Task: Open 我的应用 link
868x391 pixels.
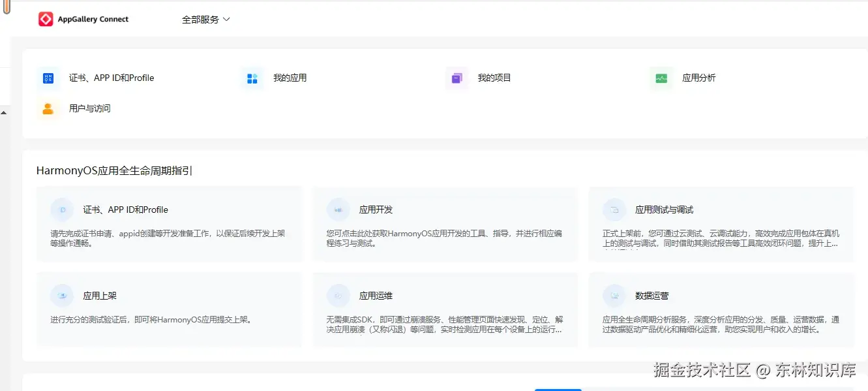Action: click(290, 78)
